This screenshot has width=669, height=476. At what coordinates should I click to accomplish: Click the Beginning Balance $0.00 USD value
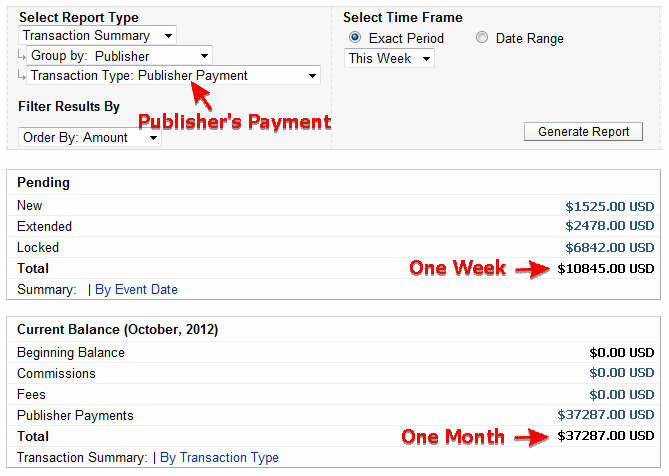[622, 353]
